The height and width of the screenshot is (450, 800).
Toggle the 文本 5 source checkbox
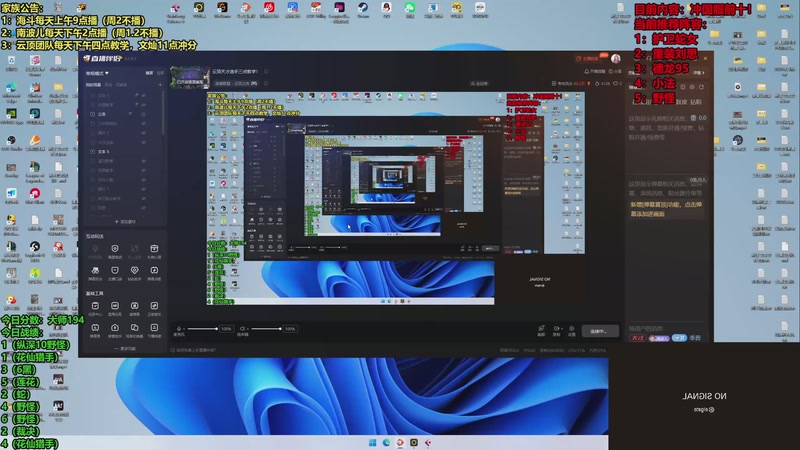92,152
